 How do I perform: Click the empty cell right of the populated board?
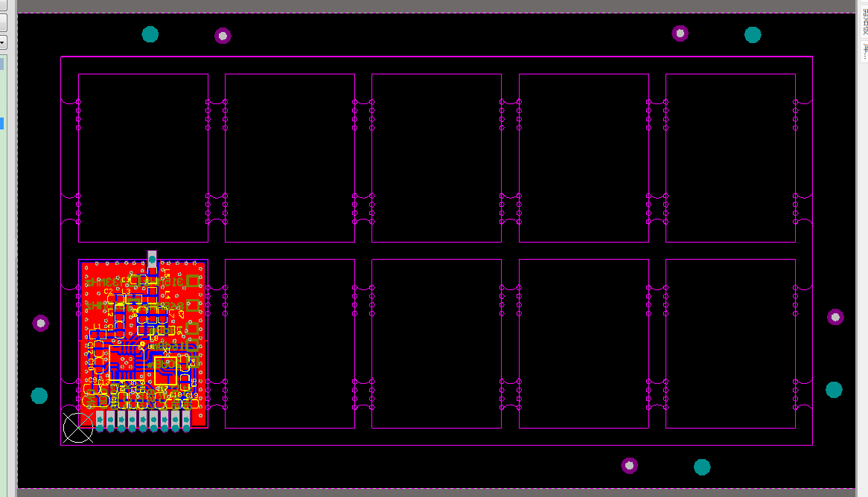[290, 344]
